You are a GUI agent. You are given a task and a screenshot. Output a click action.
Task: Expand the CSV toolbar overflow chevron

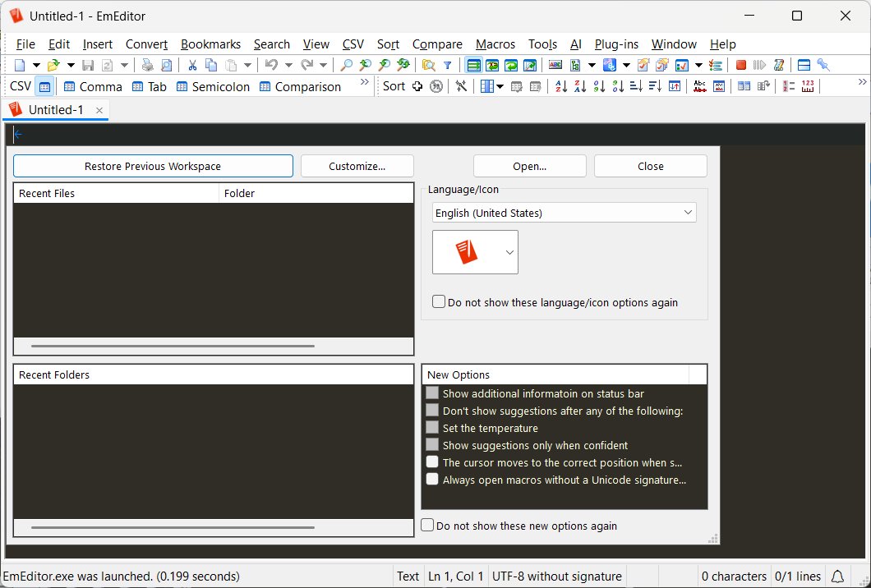tap(364, 82)
